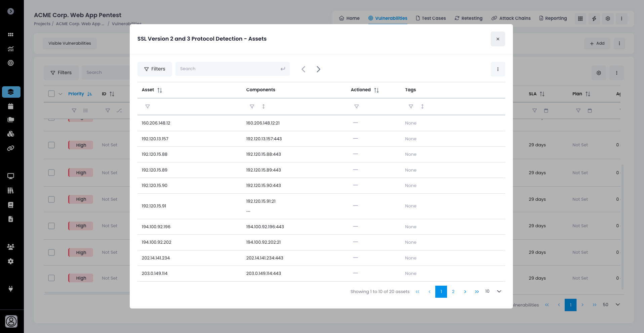Viewport: 644px width, 333px height.
Task: Open the vulnerabilities page size dropdown showing 50
Action: click(617, 304)
